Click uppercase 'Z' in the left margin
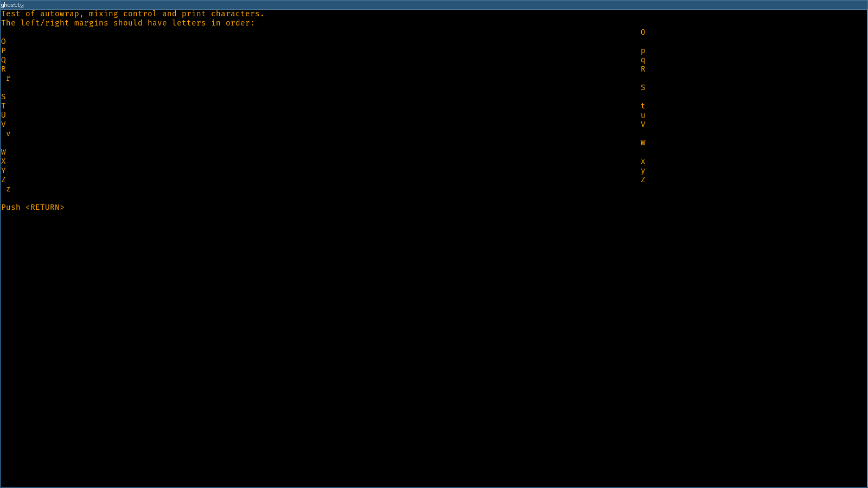The height and width of the screenshot is (488, 868). [x=3, y=179]
